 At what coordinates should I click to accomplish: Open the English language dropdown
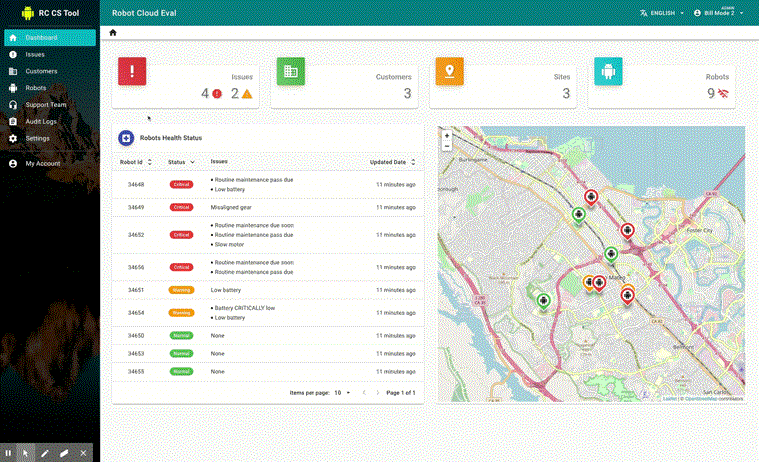click(x=662, y=13)
